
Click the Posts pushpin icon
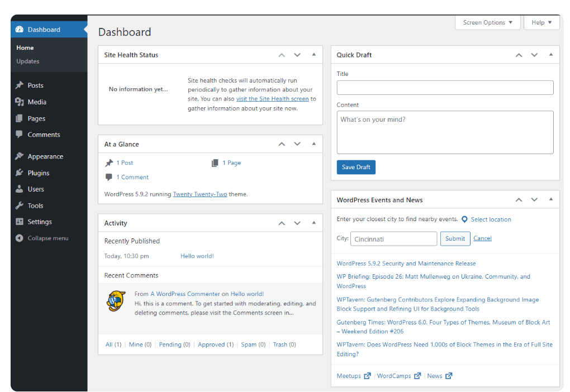(x=19, y=85)
